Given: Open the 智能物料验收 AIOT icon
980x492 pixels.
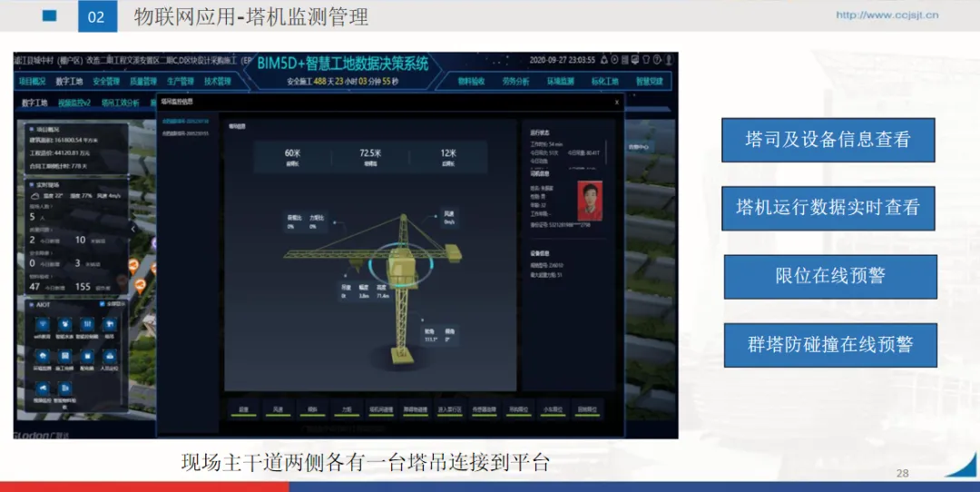Looking at the screenshot, I should [64, 389].
